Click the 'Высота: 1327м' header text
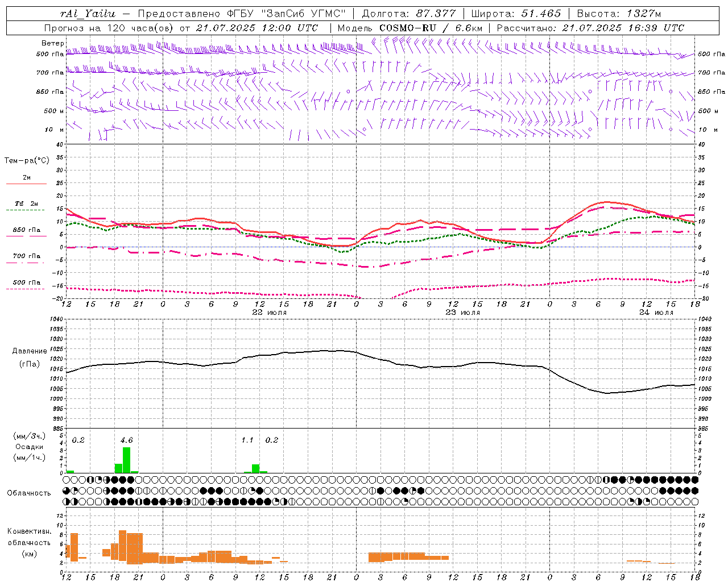The image size is (728, 582). pyautogui.click(x=619, y=13)
